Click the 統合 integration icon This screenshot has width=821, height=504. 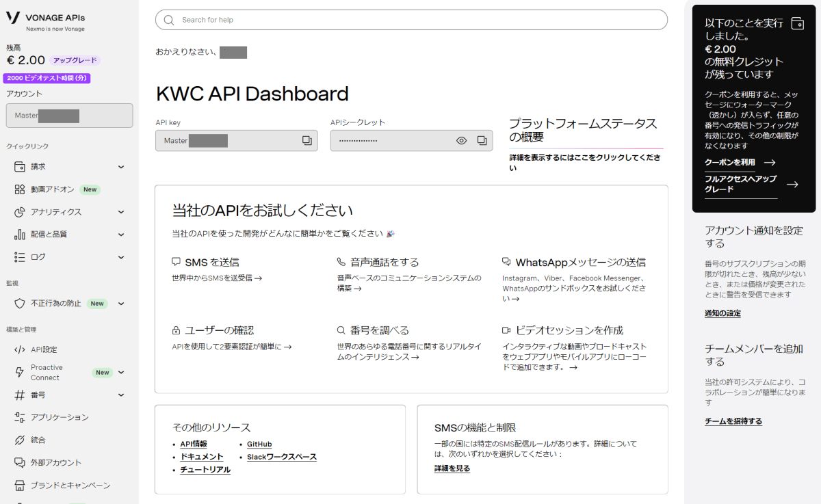click(19, 440)
